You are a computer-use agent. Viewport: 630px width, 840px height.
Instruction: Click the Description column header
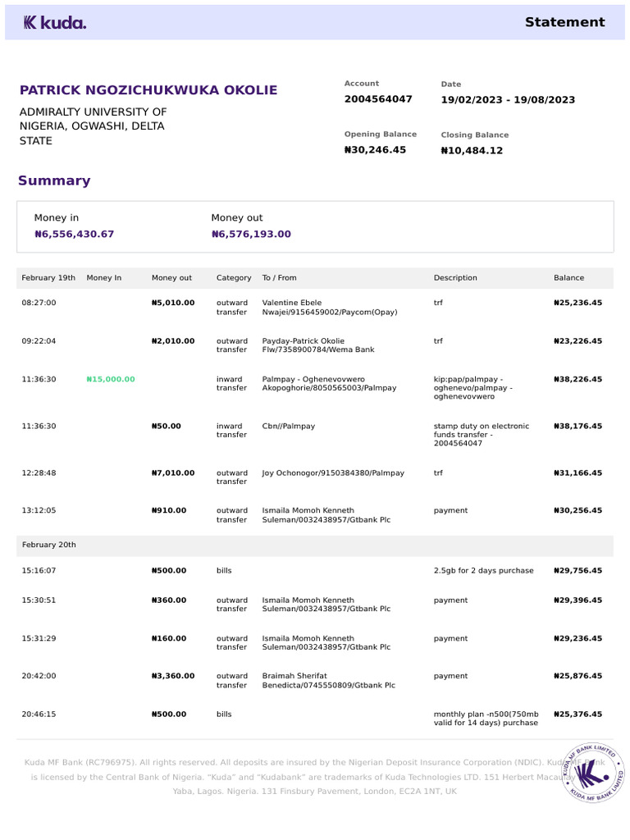pyautogui.click(x=455, y=278)
